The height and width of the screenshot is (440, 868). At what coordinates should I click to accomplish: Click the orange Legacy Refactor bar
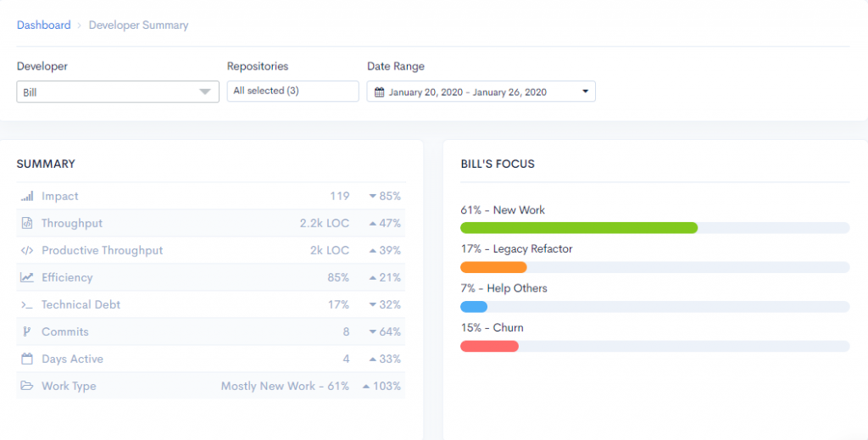click(x=493, y=267)
